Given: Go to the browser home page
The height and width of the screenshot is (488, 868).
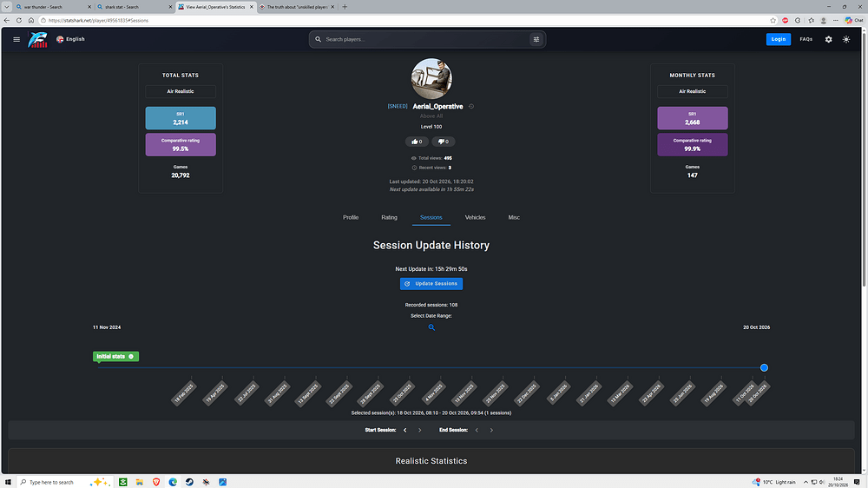Looking at the screenshot, I should click(x=31, y=21).
